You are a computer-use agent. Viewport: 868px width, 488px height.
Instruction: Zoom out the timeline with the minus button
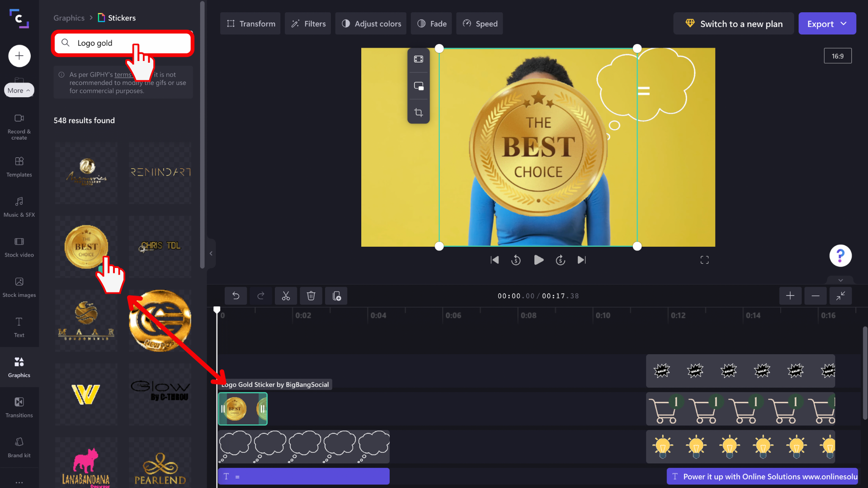pos(816,296)
